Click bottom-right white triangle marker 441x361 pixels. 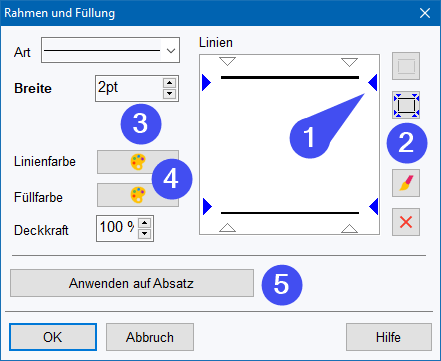click(349, 228)
